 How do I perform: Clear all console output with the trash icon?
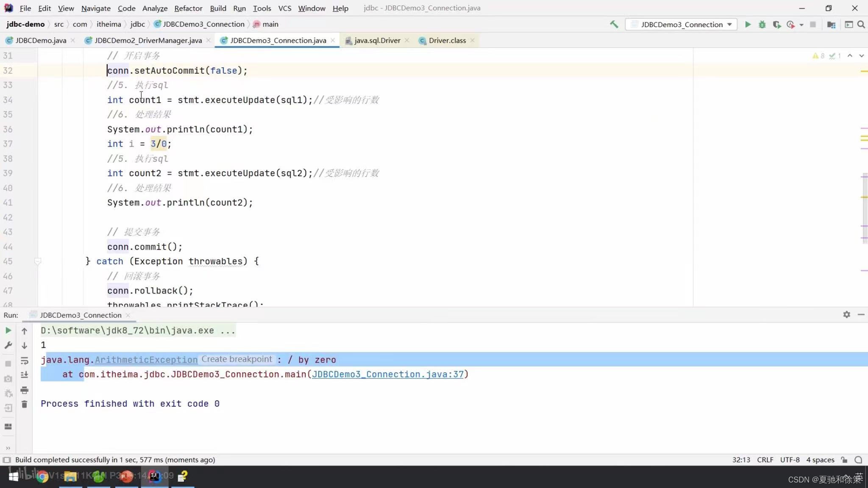click(24, 404)
